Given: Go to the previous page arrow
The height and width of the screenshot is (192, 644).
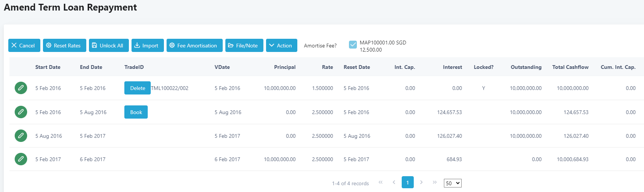Looking at the screenshot, I should click(394, 182).
